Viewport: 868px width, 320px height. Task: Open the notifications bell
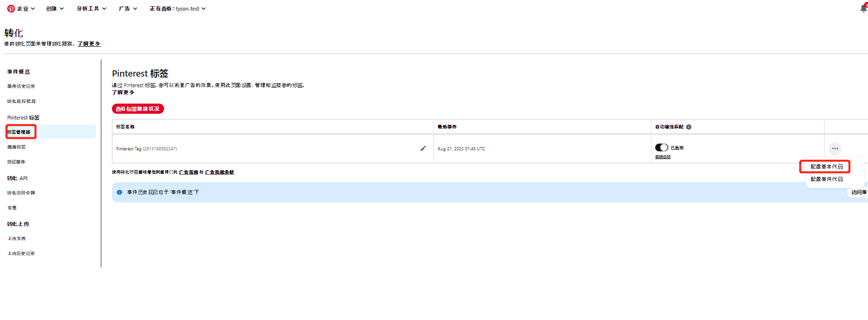pyautogui.click(x=863, y=8)
